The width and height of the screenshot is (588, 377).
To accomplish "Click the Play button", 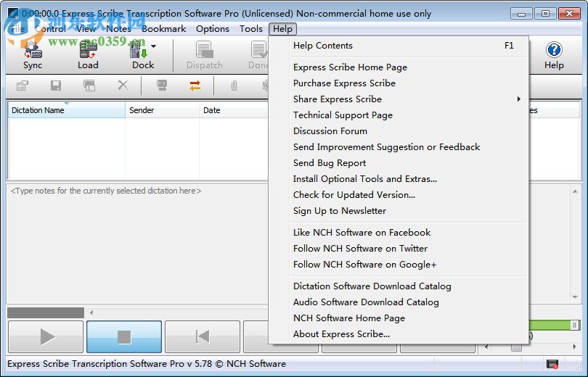I will click(x=46, y=336).
